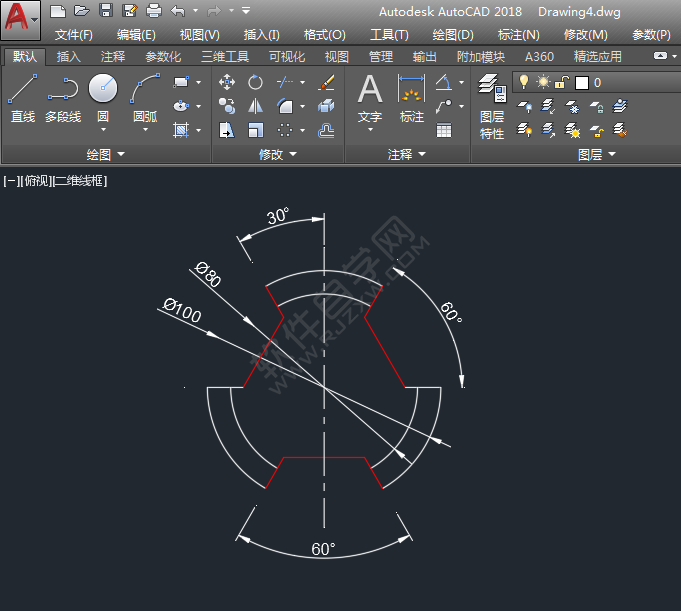
Task: Toggle the layer lock padlock icon
Action: click(x=562, y=82)
